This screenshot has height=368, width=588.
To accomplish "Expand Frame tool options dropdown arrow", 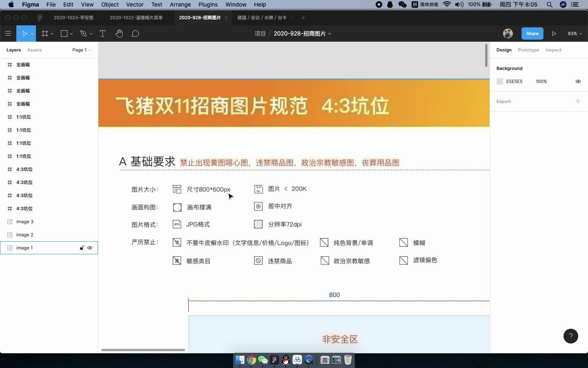I will click(52, 34).
